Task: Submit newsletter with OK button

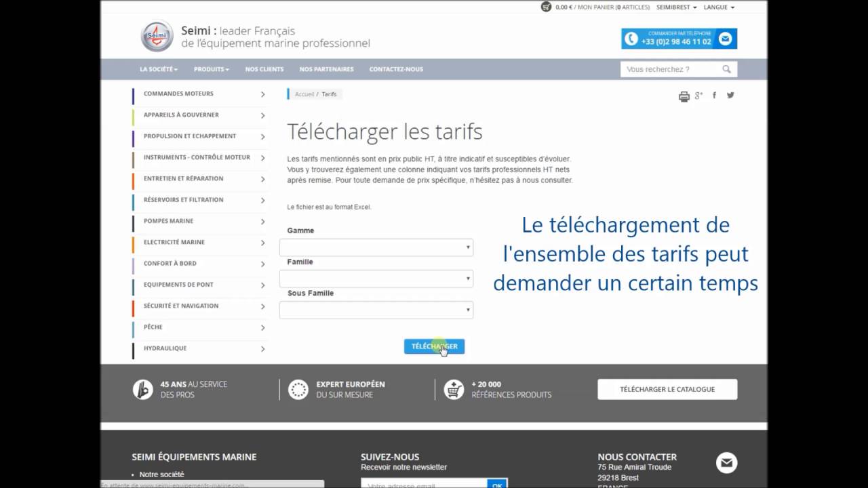Action: click(497, 485)
